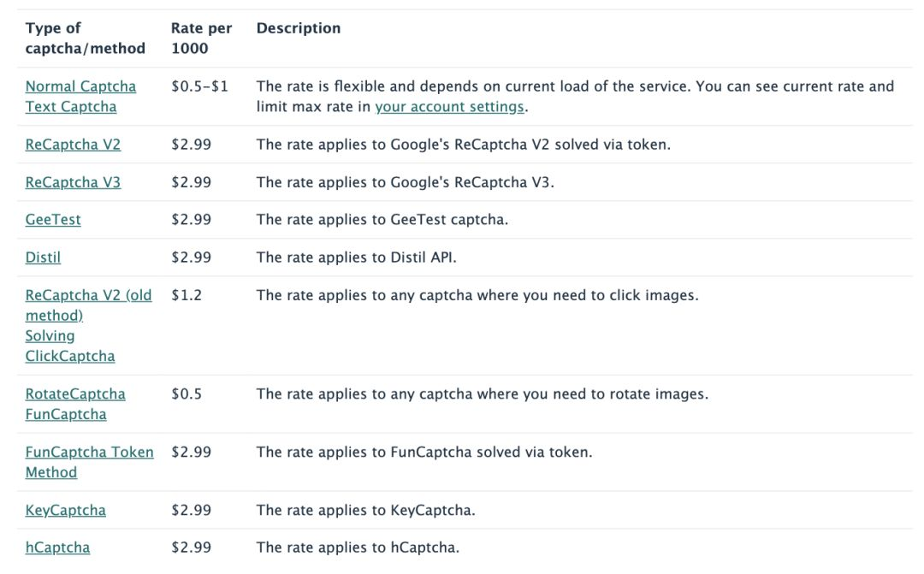This screenshot has height=574, width=924.
Task: Follow the 'your account settings' link
Action: tap(449, 107)
